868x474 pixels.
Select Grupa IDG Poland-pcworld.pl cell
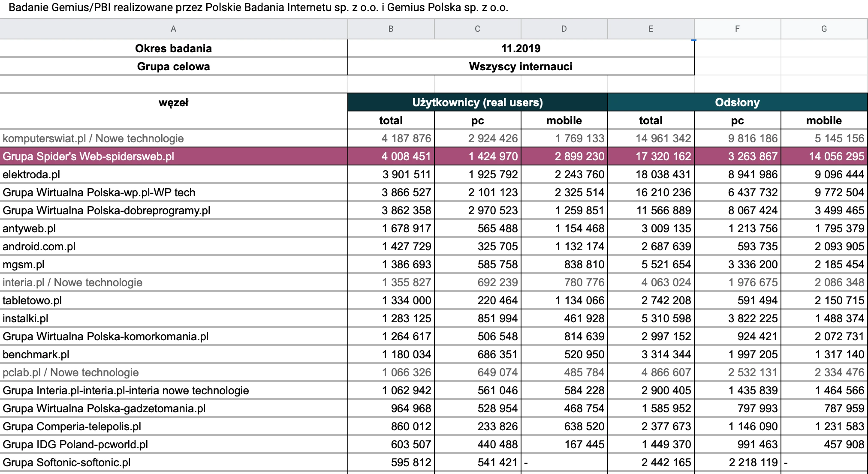pyautogui.click(x=173, y=444)
